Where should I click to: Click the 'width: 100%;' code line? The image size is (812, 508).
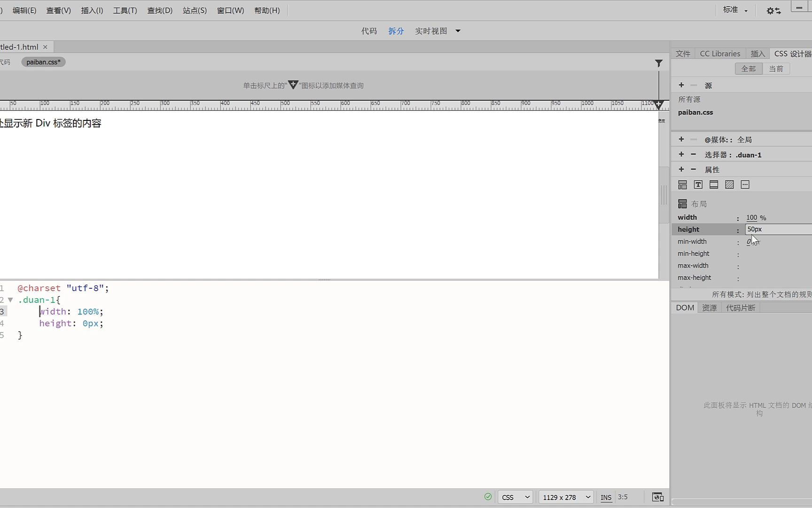(71, 311)
